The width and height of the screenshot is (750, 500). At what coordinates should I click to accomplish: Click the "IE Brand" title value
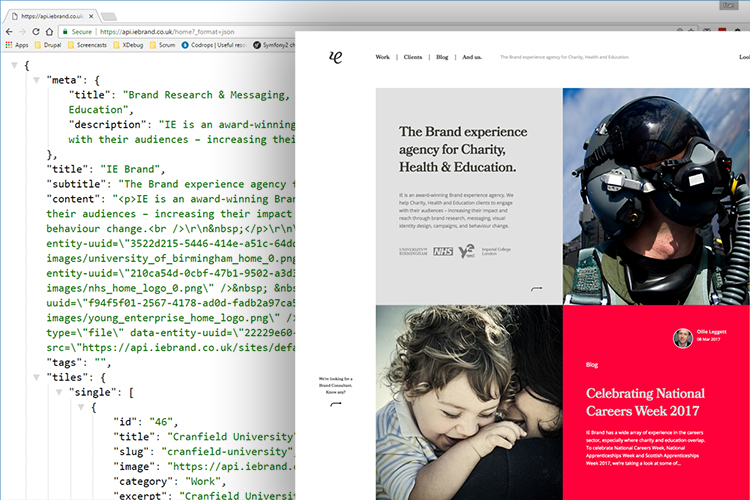pos(130,169)
